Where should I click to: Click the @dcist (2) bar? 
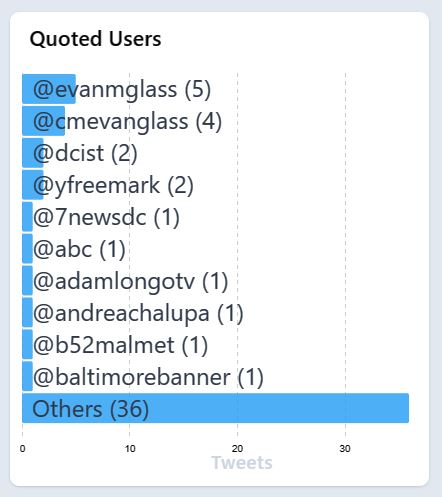point(33,153)
